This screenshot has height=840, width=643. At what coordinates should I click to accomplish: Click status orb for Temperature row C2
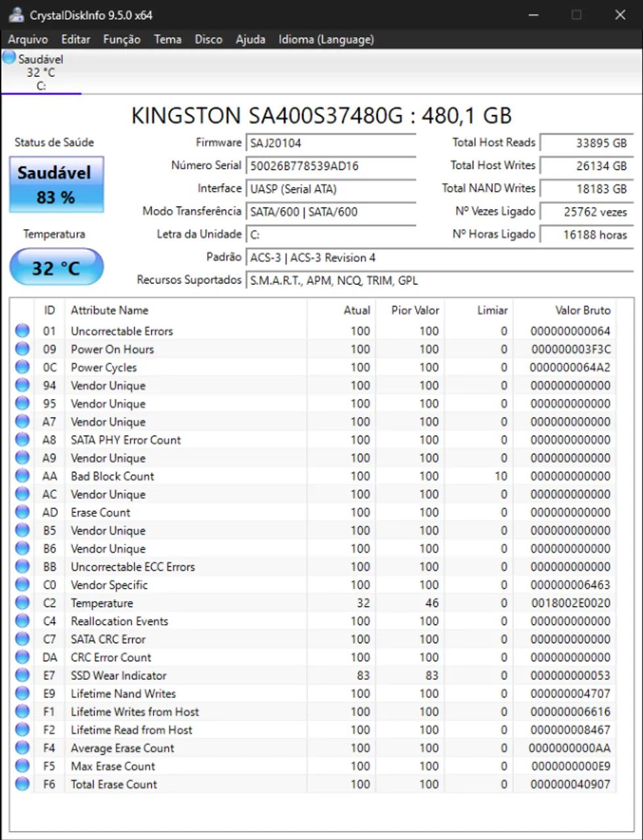tap(22, 602)
